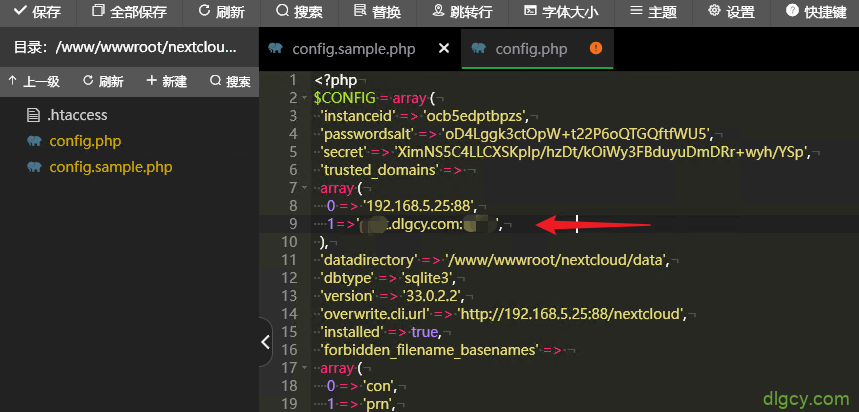The width and height of the screenshot is (859, 412).
Task: Refresh directory with sidebar 刷新
Action: (x=103, y=82)
